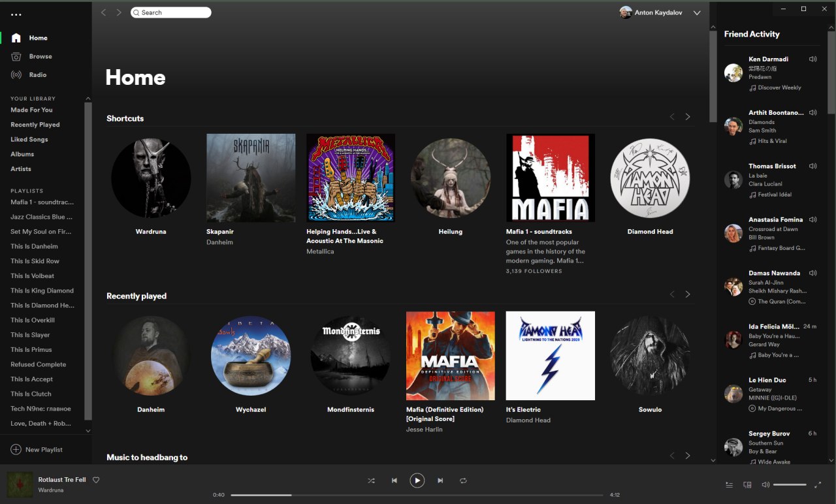Adjust the volume slider
836x504 pixels.
790,485
